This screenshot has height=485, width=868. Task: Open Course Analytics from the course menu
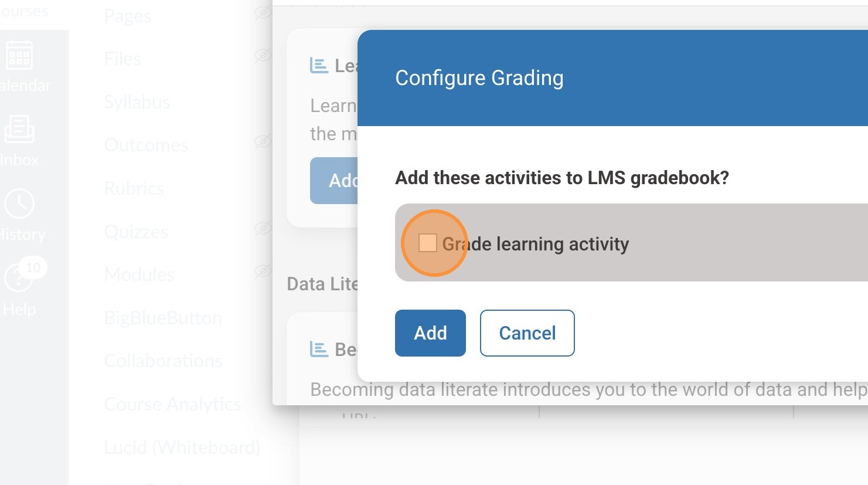(x=172, y=404)
